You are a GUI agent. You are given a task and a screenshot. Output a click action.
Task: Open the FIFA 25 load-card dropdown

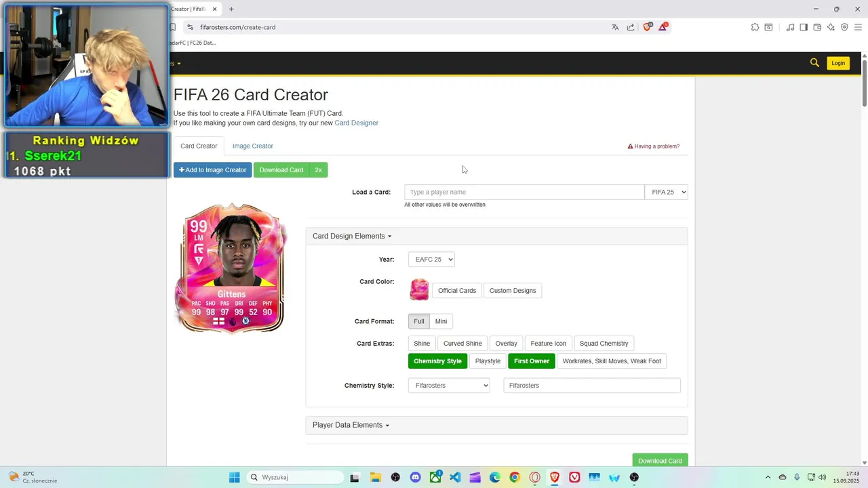(x=666, y=192)
